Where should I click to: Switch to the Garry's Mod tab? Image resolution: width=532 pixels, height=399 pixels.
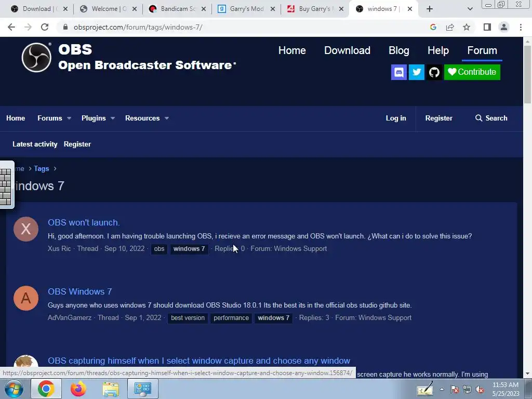[245, 9]
